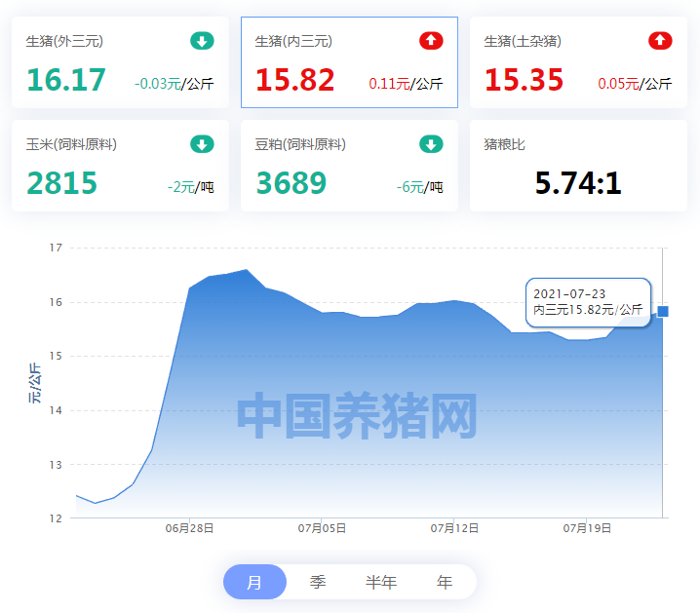Click the green down arrow on 玉米(饲料原料) card
Screen dimensions: 700x613
point(202,144)
